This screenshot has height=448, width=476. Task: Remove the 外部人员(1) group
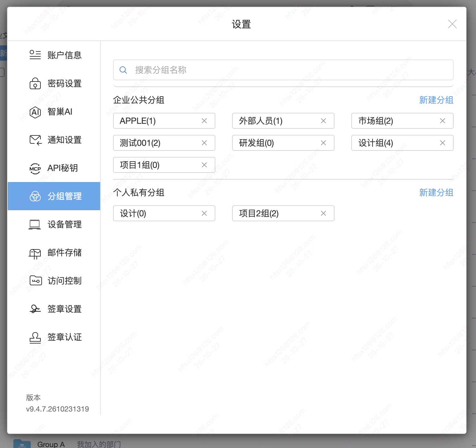point(323,121)
